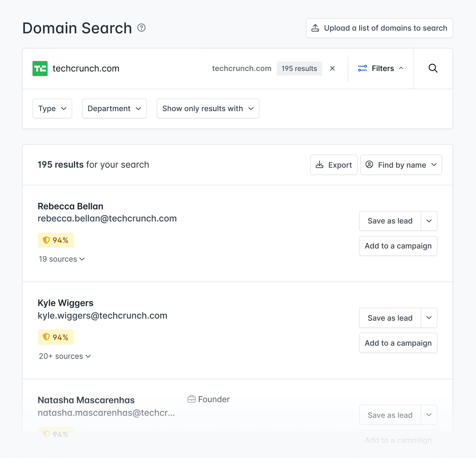Click the 195 results chip
This screenshot has width=476, height=458.
(299, 68)
